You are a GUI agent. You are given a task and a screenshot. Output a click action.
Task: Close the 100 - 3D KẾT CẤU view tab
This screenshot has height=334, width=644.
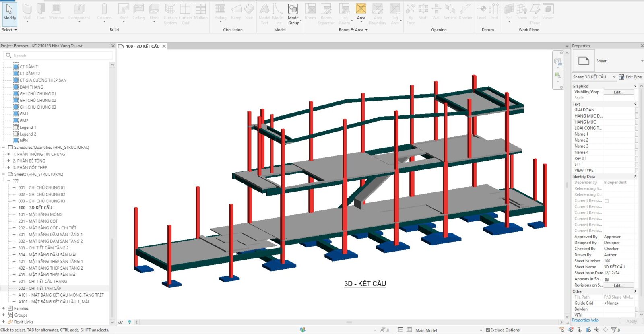click(x=164, y=46)
